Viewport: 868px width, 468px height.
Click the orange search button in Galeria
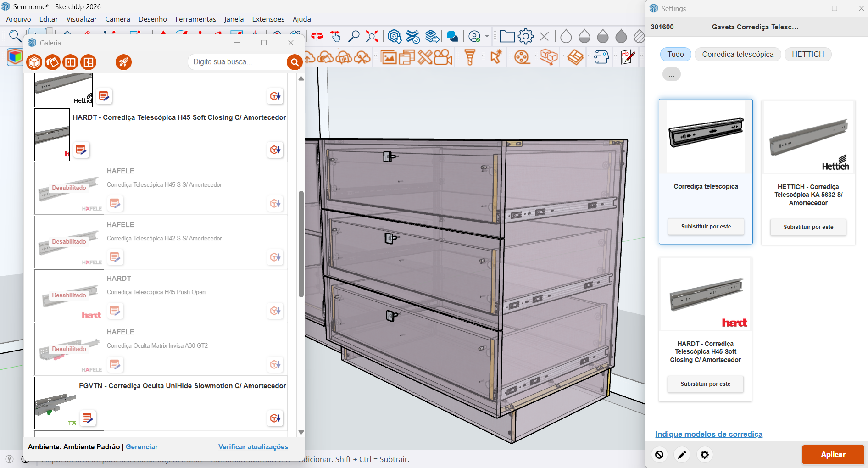294,62
